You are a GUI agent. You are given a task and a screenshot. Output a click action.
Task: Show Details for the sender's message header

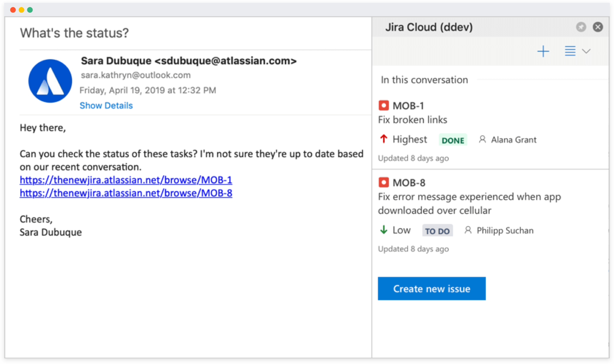pyautogui.click(x=106, y=105)
